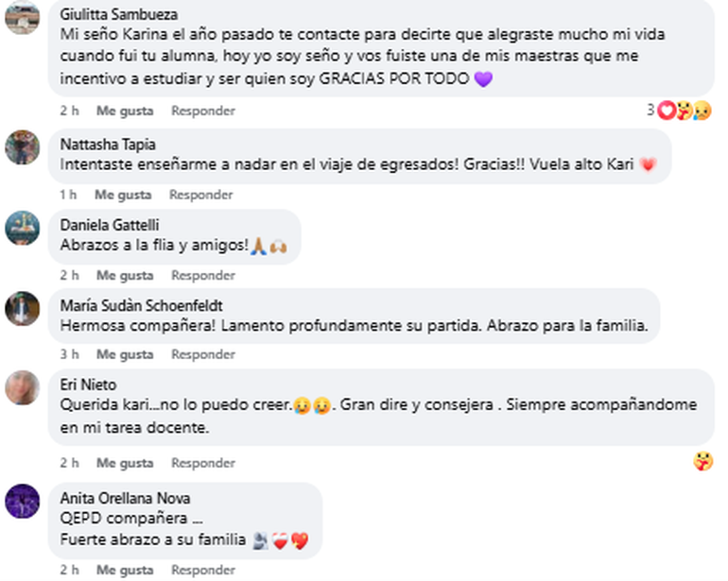Open Giulitta Sambueza's profile picture
The image size is (728, 581).
point(22,17)
